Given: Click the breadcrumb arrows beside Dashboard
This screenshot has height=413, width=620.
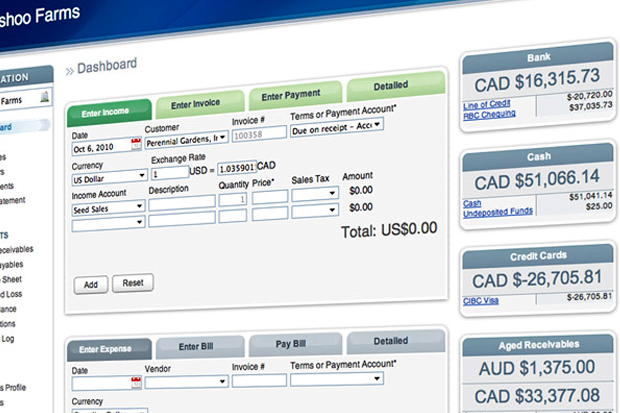Looking at the screenshot, I should [x=70, y=72].
